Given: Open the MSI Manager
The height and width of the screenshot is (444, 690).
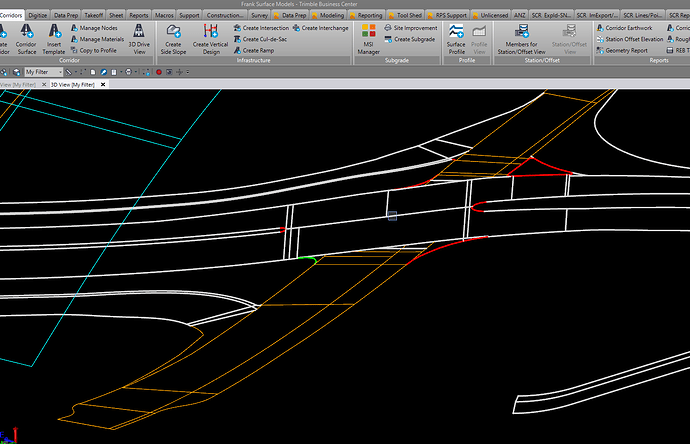Looking at the screenshot, I should 369,39.
